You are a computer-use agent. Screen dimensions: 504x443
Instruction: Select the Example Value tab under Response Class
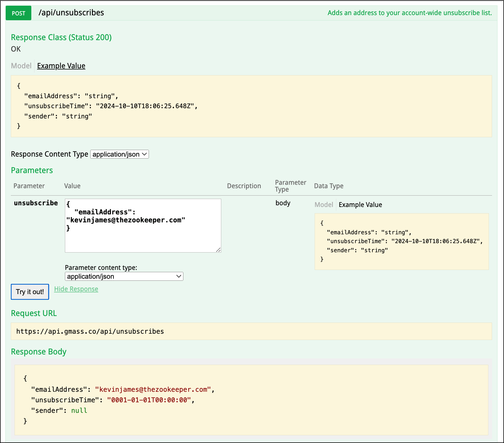click(x=61, y=66)
